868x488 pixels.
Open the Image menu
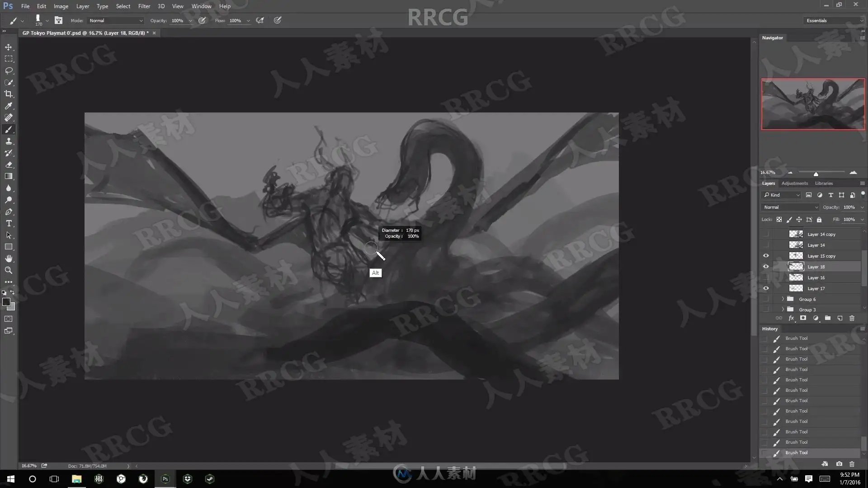[x=61, y=6]
